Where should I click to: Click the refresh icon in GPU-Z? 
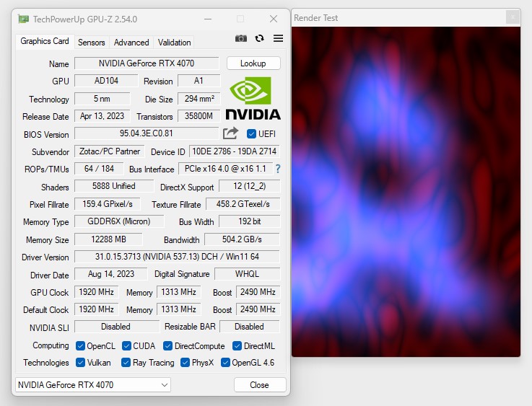coord(260,38)
